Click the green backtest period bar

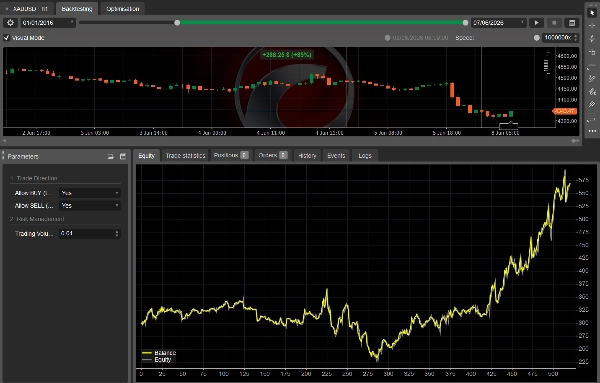321,23
